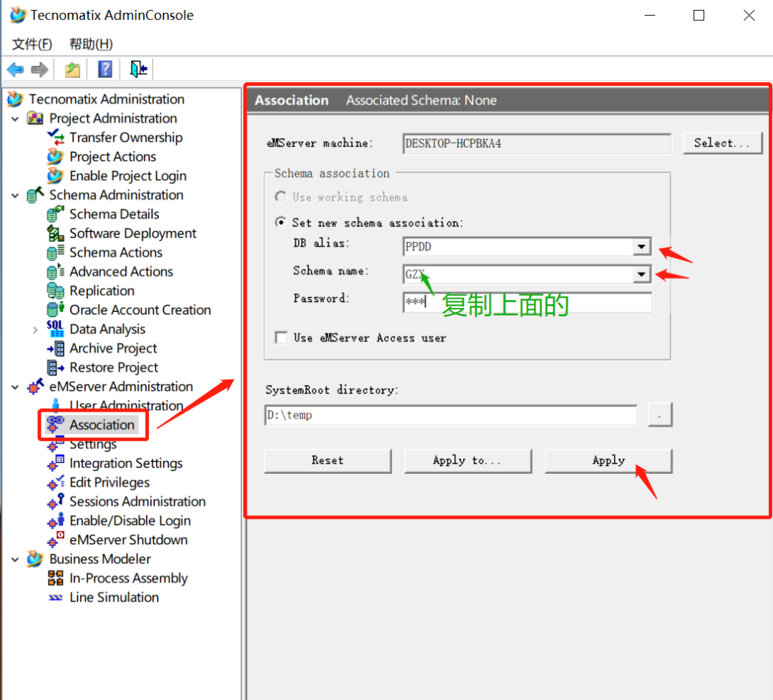Click the eMServer Shutdown icon
This screenshot has height=700, width=773.
tap(55, 540)
